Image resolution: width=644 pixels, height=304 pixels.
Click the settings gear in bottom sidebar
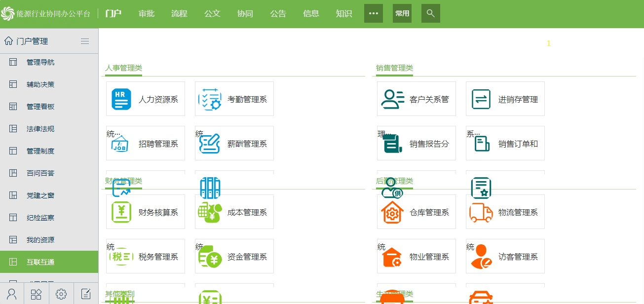click(61, 294)
